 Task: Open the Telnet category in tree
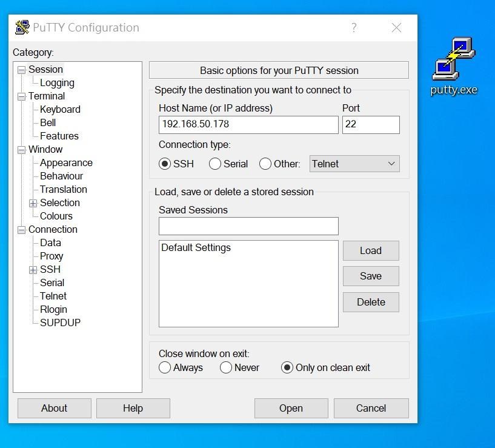point(53,296)
